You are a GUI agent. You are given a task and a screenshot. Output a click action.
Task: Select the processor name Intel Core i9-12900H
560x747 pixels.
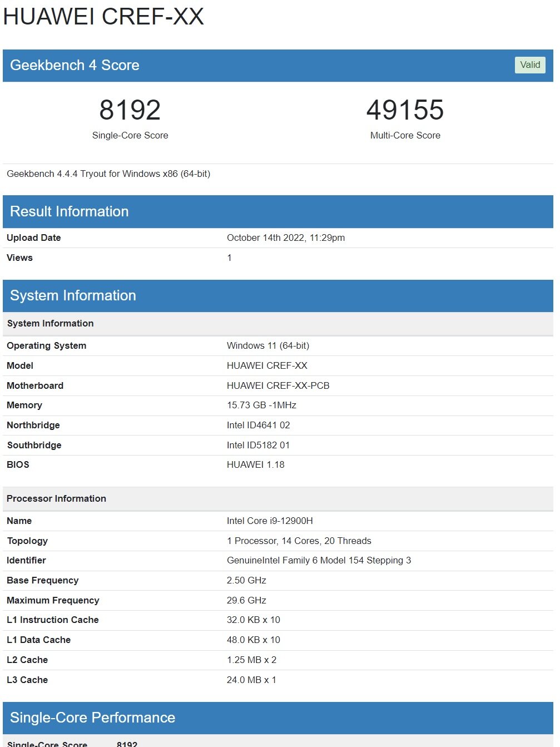pos(270,521)
